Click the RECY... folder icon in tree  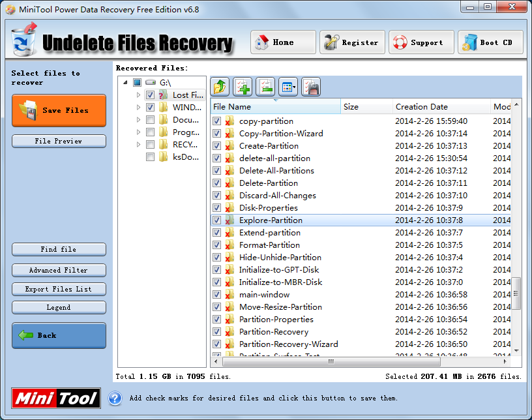(163, 144)
